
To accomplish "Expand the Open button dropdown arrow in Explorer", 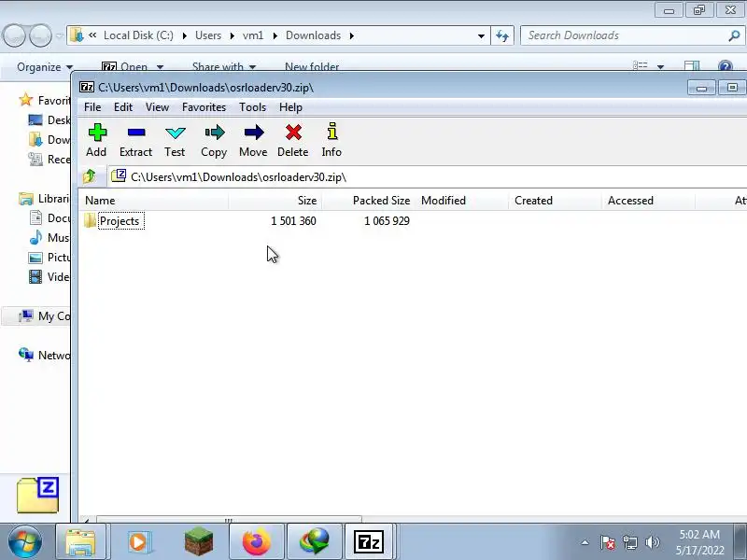I will tap(160, 67).
